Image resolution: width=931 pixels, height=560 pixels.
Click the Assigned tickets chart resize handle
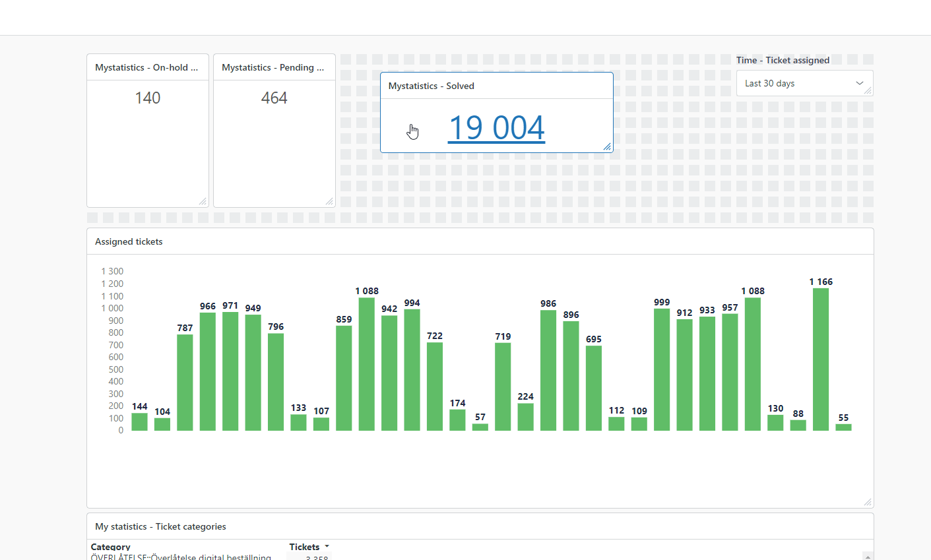coord(868,502)
